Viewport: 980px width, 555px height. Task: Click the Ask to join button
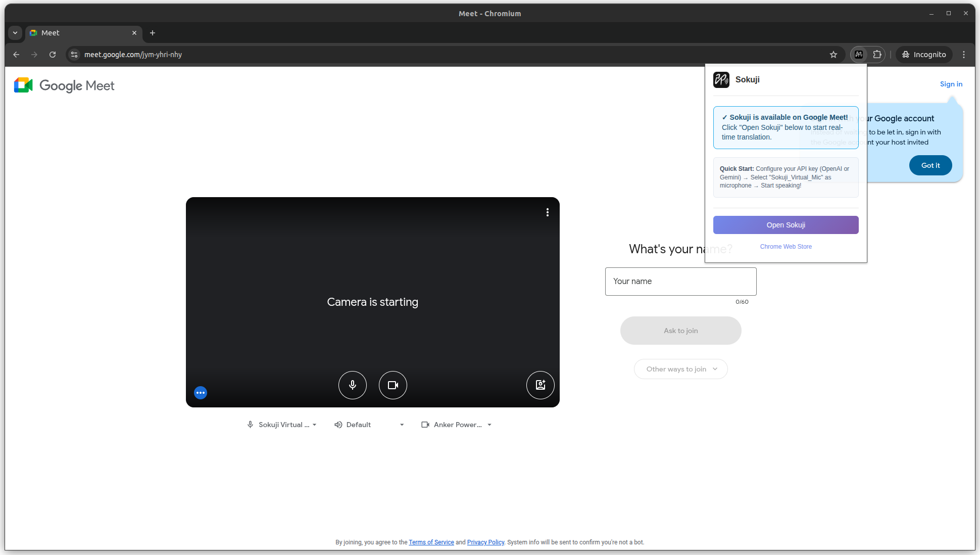(x=681, y=331)
